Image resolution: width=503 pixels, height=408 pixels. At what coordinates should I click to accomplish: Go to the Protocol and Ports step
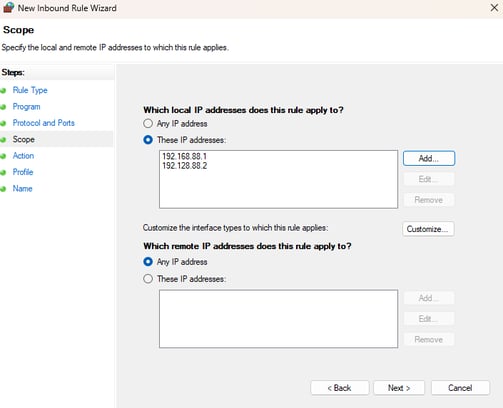point(44,123)
